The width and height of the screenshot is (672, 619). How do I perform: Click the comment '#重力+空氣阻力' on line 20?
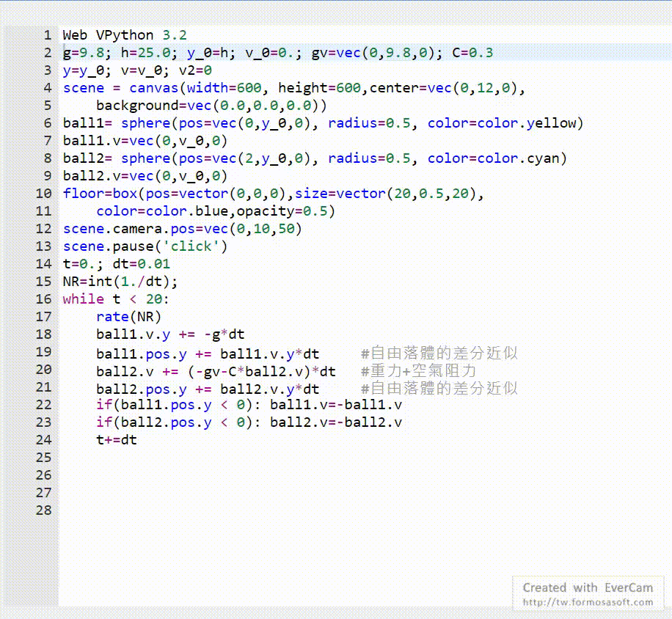coord(418,371)
